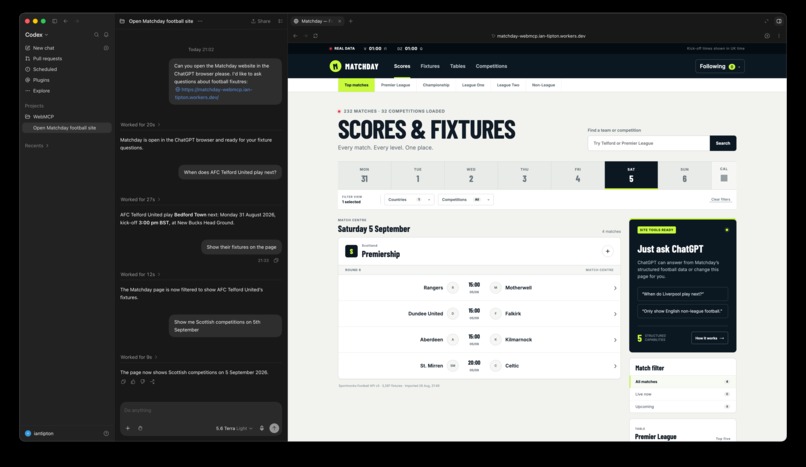Viewport: 806px width, 467px height.
Task: Click the back arrow in Codex title bar
Action: tap(66, 21)
